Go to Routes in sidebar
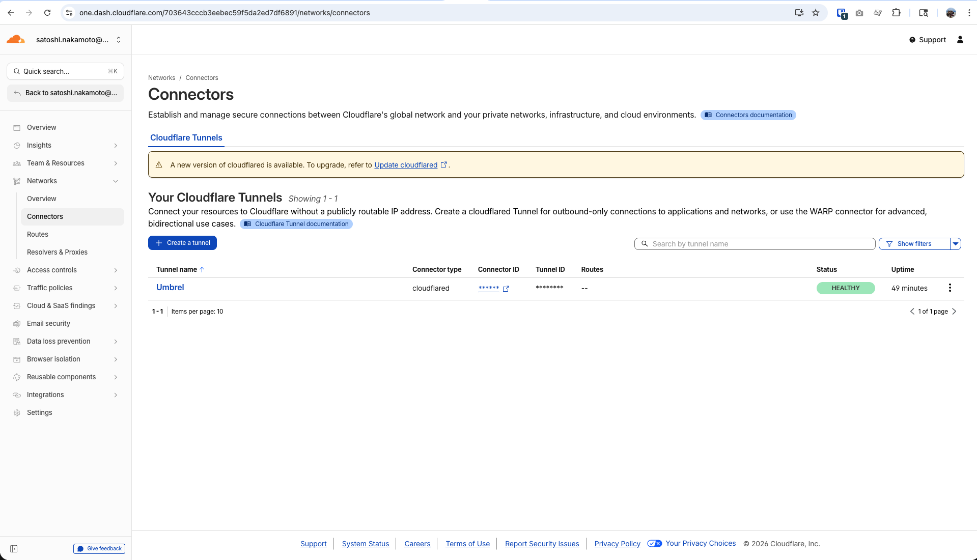The image size is (977, 560). tap(38, 234)
